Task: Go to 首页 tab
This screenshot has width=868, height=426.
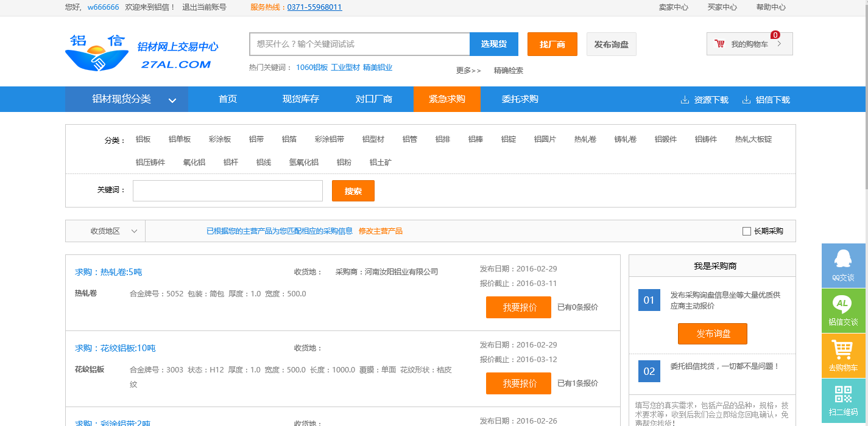Action: (x=228, y=99)
